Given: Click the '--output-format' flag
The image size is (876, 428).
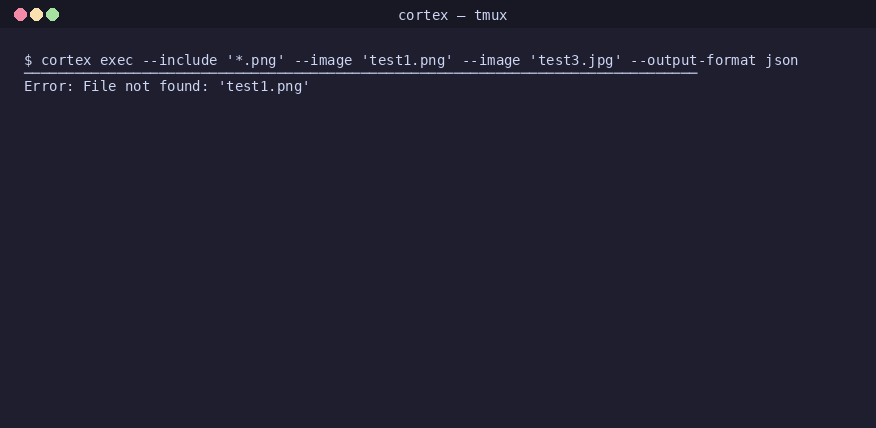Looking at the screenshot, I should click(x=693, y=60).
